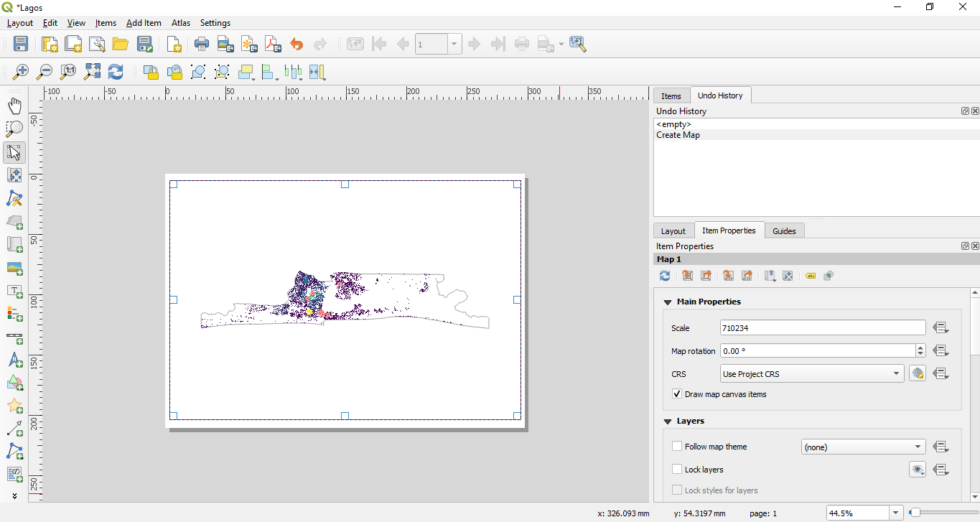Open the Add Item menu
This screenshot has height=522, width=980.
pos(144,23)
